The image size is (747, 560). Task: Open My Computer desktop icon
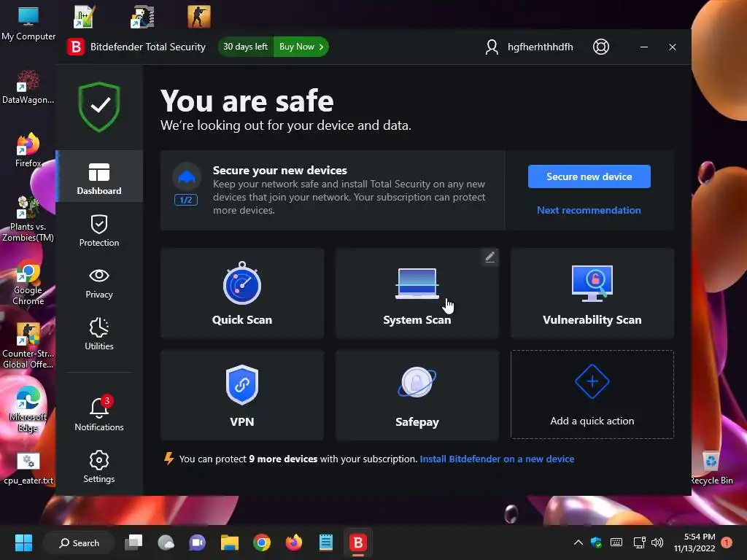[x=28, y=24]
